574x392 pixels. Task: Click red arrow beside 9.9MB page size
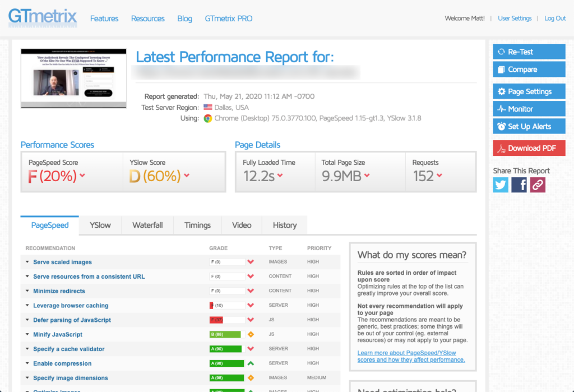tap(367, 176)
